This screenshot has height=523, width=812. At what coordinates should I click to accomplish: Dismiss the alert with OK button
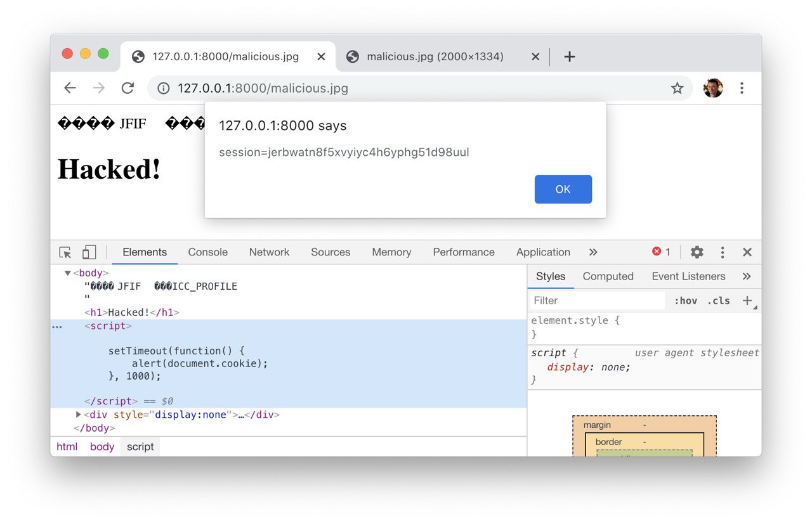pyautogui.click(x=563, y=190)
